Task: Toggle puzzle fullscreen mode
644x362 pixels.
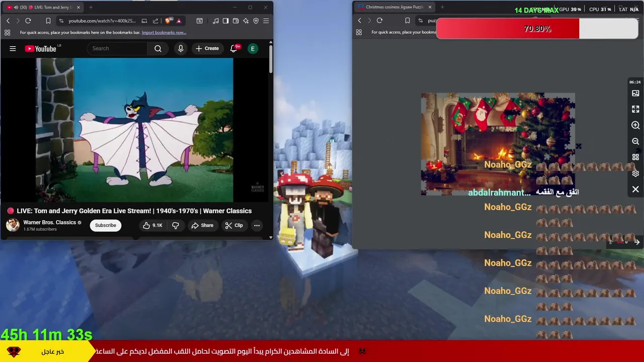Action: 635,109
